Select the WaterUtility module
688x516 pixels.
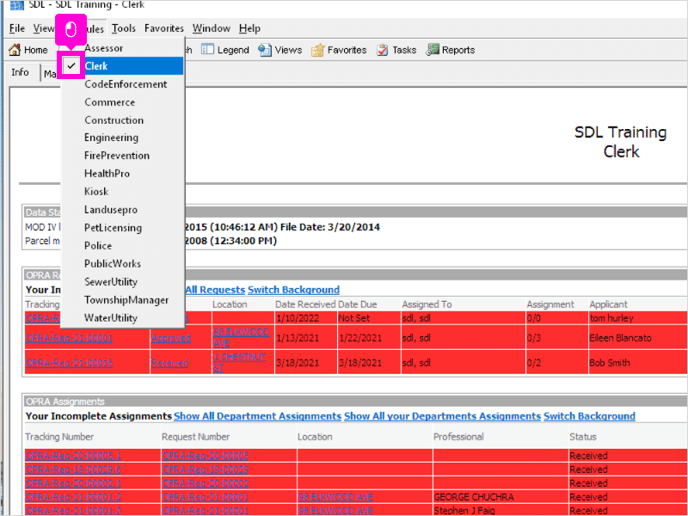tap(122, 318)
